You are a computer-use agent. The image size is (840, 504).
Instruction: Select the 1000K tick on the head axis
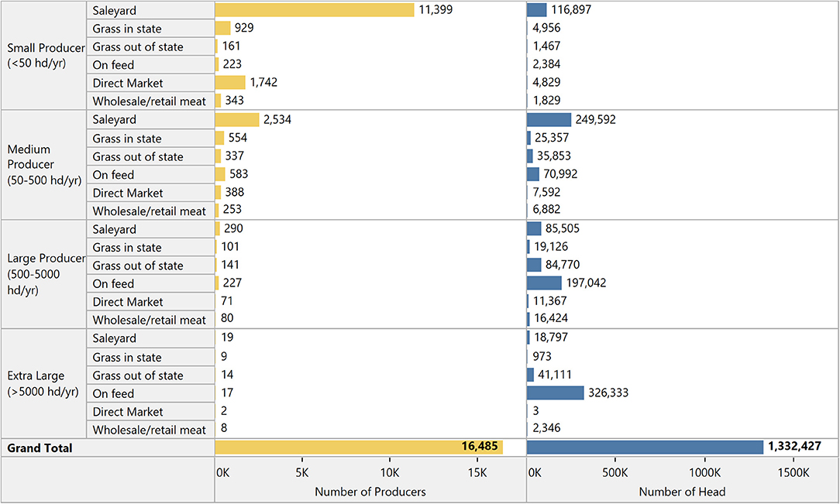(x=704, y=473)
